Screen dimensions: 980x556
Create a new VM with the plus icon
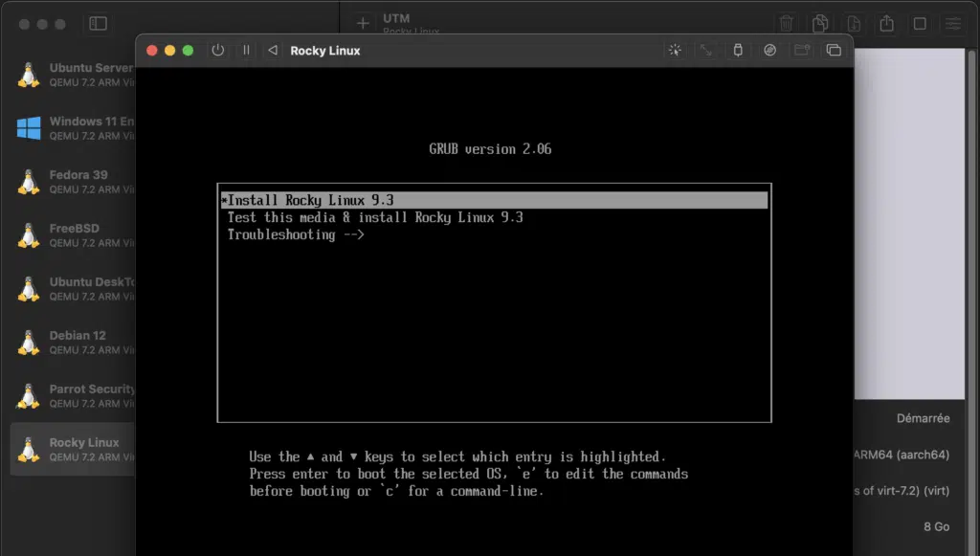[363, 24]
